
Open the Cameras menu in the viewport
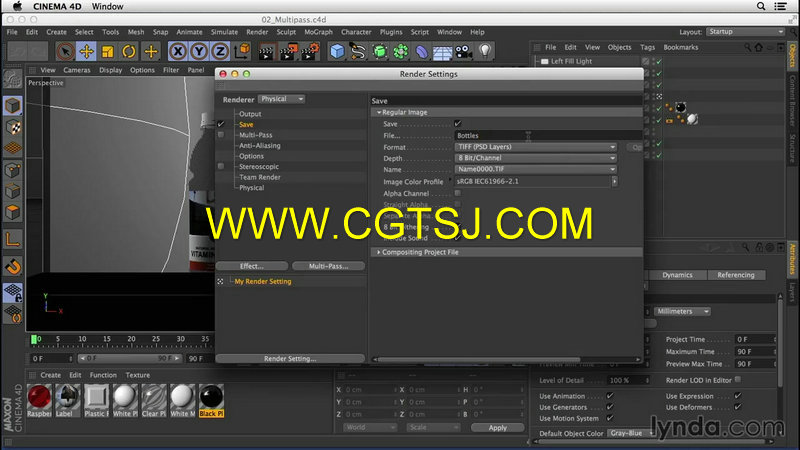(x=77, y=70)
